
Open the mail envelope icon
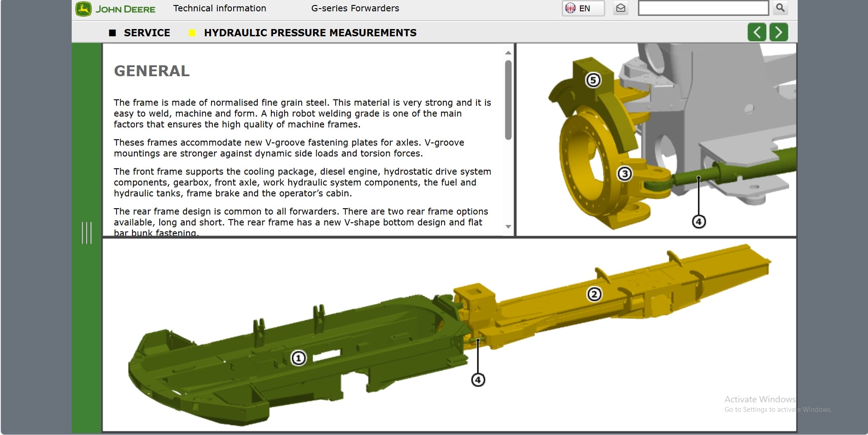pyautogui.click(x=621, y=8)
